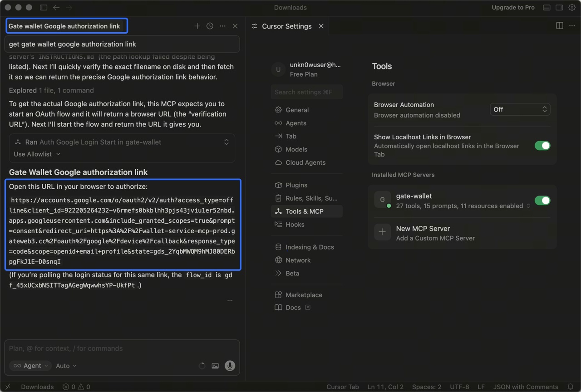Open the Browser Automation dropdown
The image size is (581, 392).
click(x=520, y=109)
